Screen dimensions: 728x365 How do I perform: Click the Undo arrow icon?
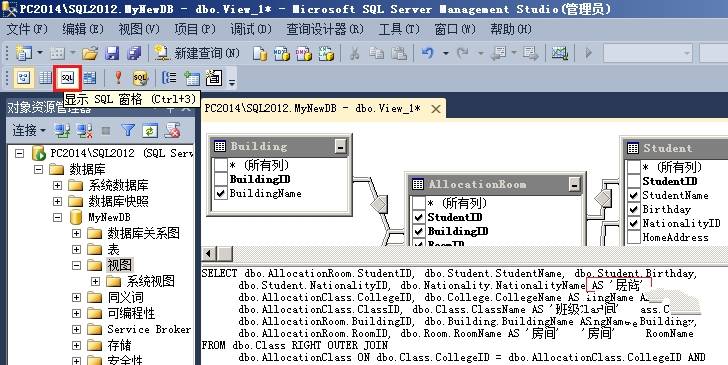[x=427, y=53]
